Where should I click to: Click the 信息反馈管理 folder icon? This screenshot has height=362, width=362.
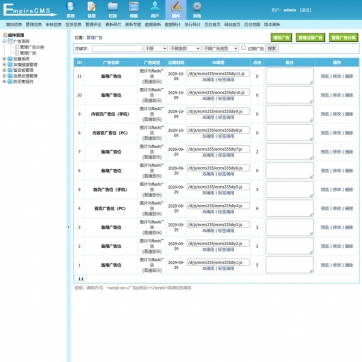(10, 76)
